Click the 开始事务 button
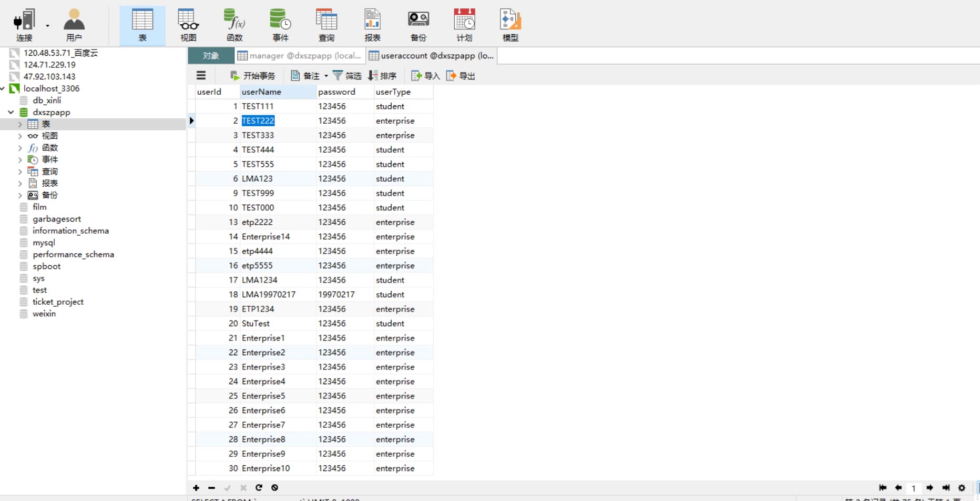Viewport: 980px width, 501px height. point(253,76)
